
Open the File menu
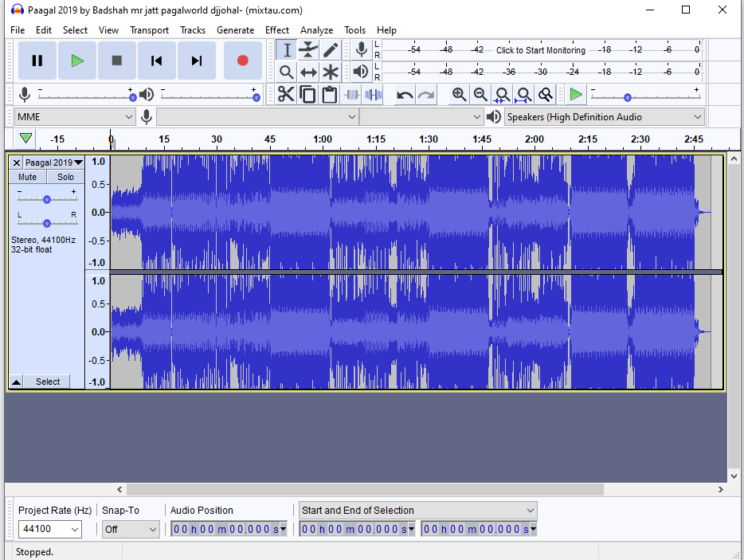[18, 30]
